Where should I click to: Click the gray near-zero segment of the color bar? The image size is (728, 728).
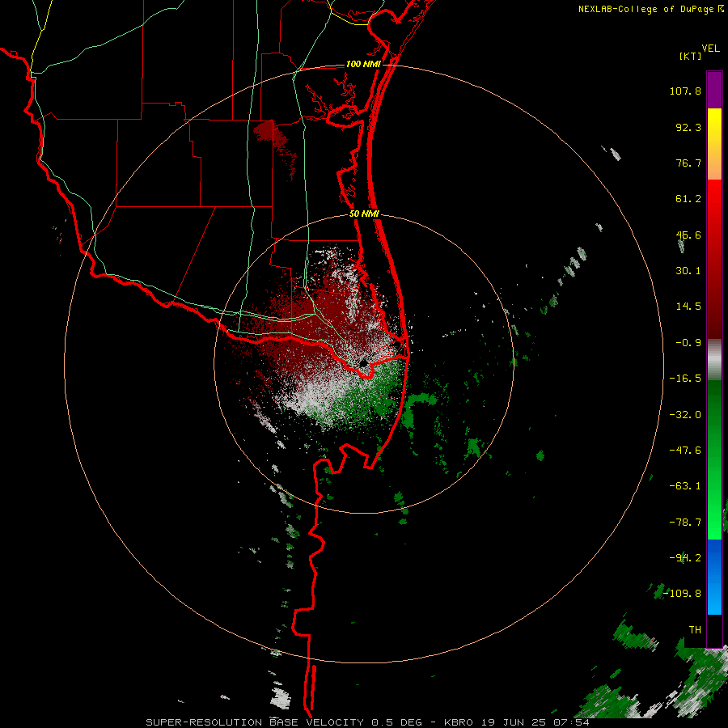coord(714,360)
